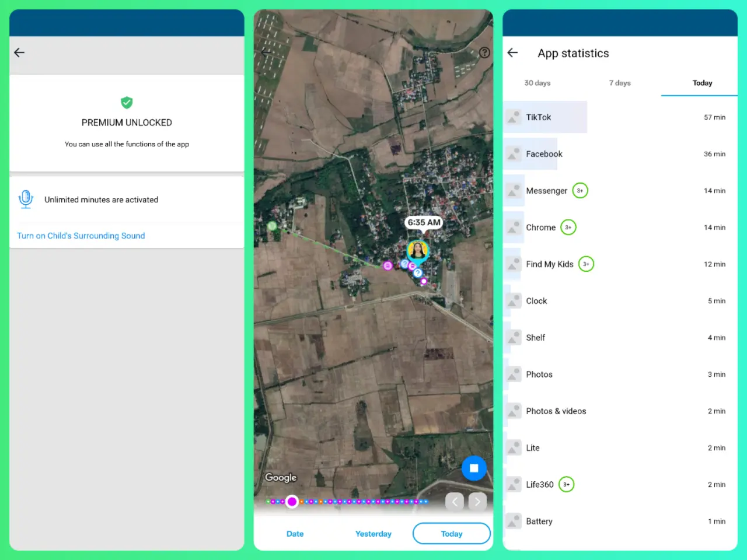The image size is (747, 560).
Task: Go to the next route point arrow
Action: click(477, 502)
